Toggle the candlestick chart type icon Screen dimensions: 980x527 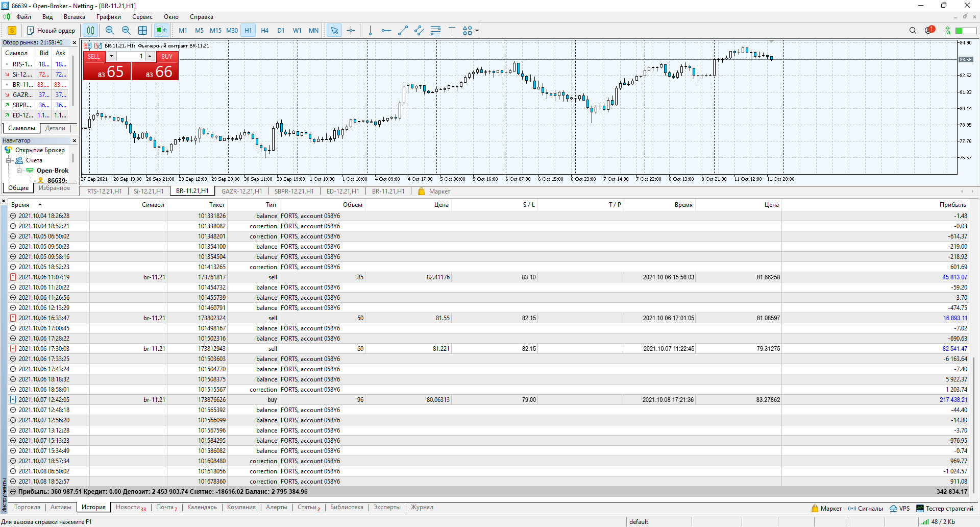pos(90,31)
